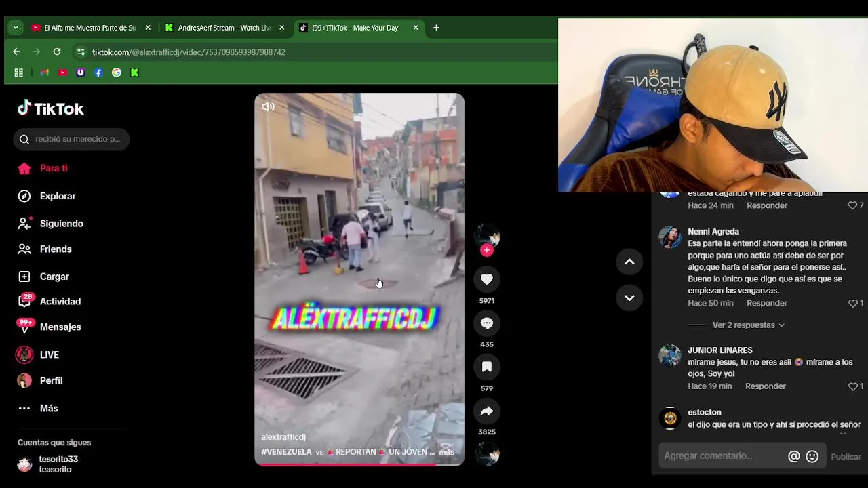Open estocton's avatar
Viewport: 868px width, 488px height.
(x=670, y=418)
